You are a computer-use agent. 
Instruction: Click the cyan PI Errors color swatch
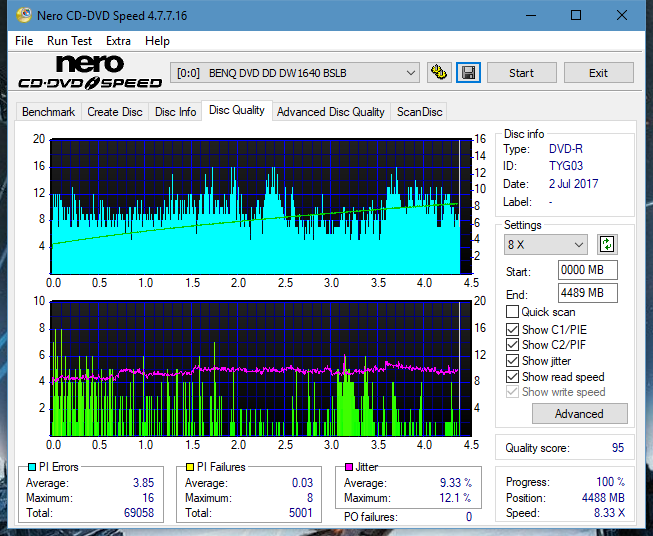pos(32,467)
